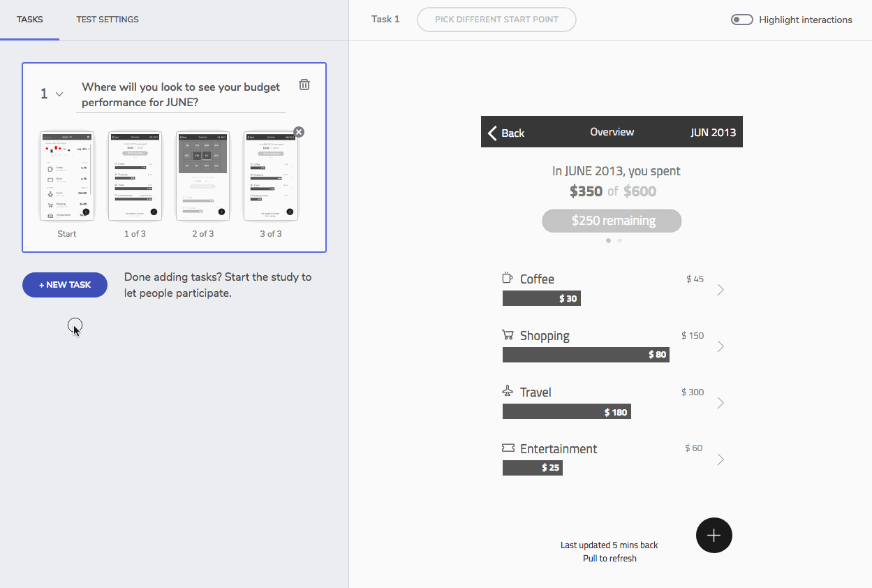Click the New Task button
The image size is (872, 588).
pyautogui.click(x=65, y=285)
